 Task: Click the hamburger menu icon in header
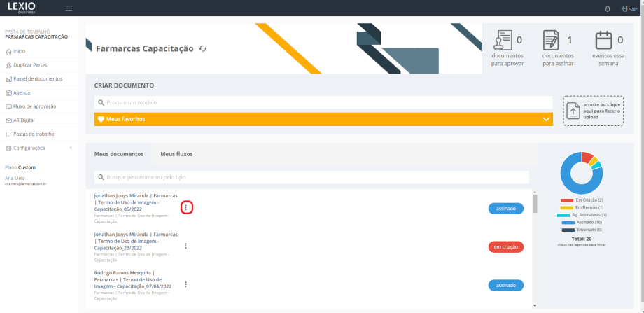tap(69, 8)
